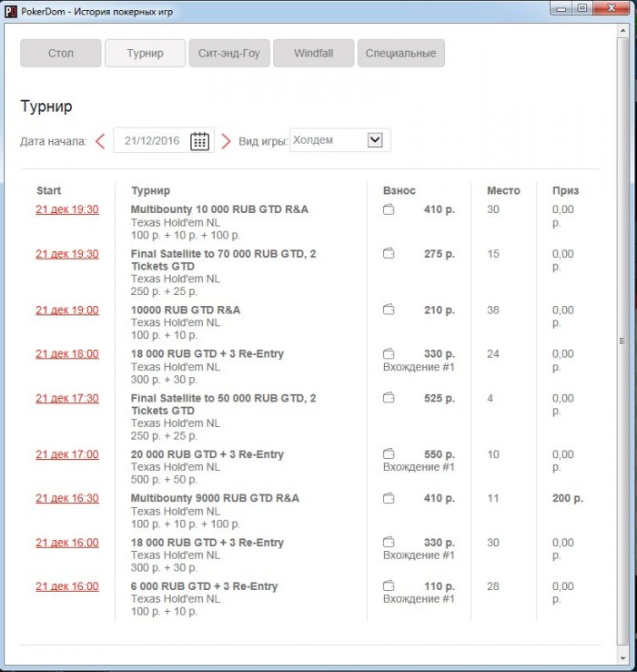Click wallet icon in 18 000 RUB 16:00 row
Screen dimensions: 637x672
(x=389, y=542)
